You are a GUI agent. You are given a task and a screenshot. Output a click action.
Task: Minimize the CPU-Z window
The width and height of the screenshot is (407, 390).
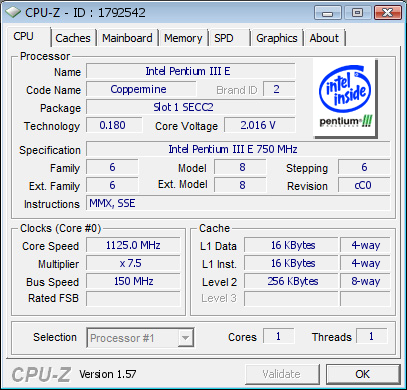click(x=328, y=13)
